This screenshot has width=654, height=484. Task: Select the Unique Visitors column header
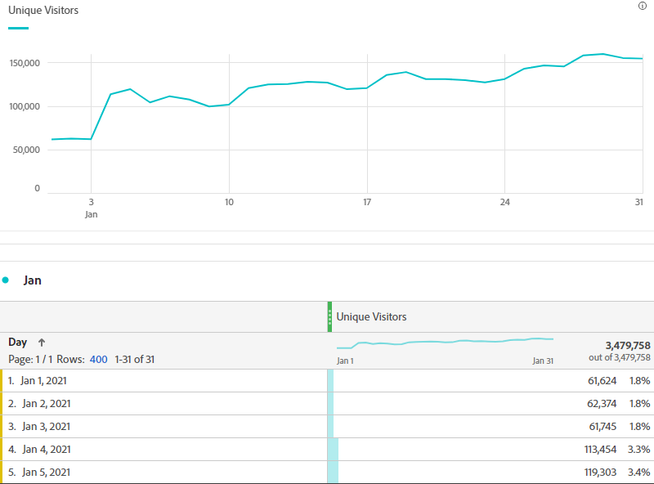371,317
